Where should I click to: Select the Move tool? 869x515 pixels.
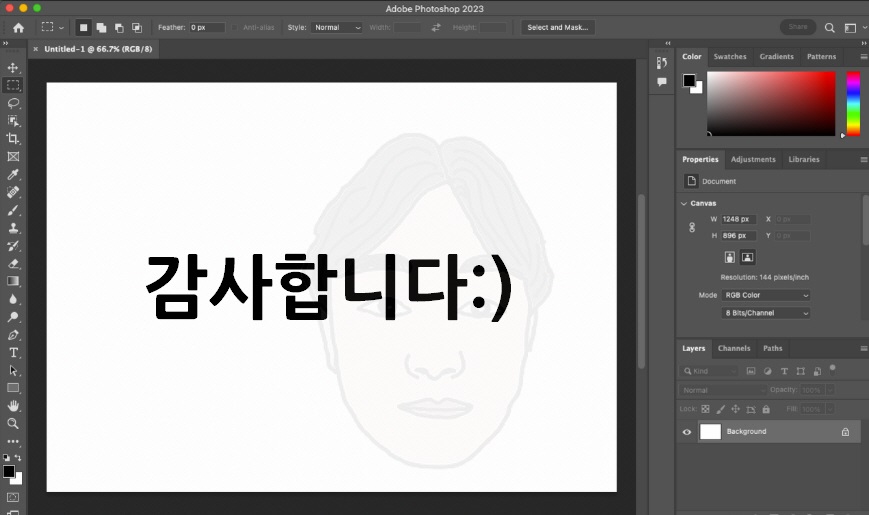(13, 68)
